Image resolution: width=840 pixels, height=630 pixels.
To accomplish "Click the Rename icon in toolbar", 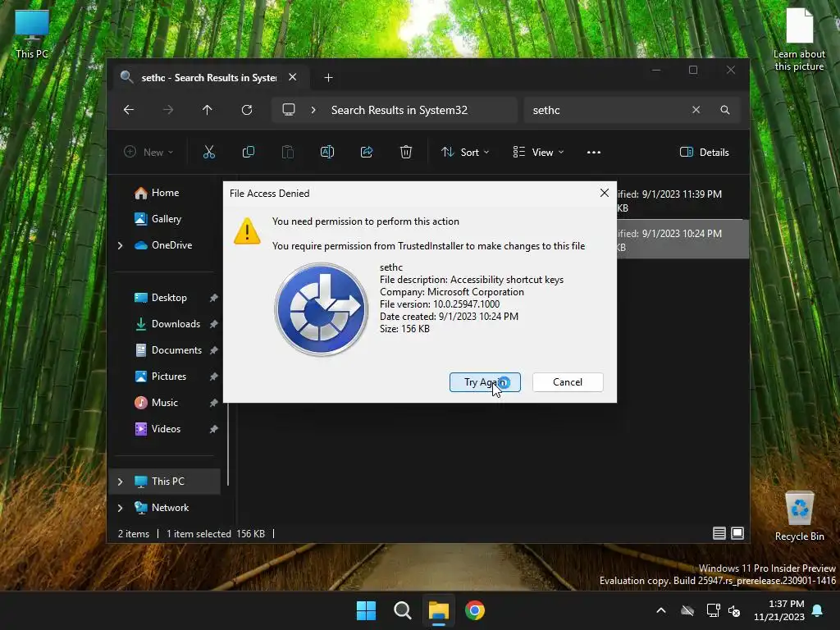I will (327, 152).
